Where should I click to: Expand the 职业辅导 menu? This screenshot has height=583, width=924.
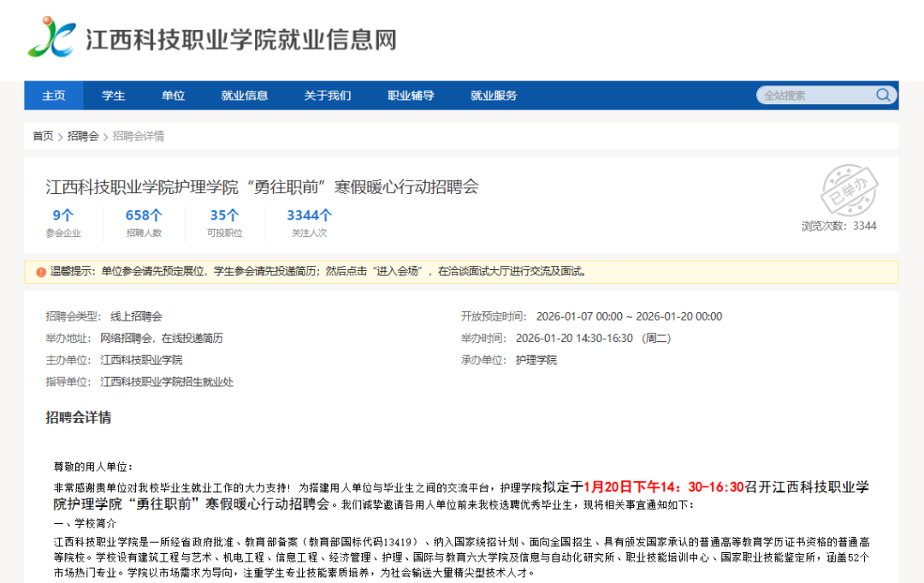(x=411, y=96)
